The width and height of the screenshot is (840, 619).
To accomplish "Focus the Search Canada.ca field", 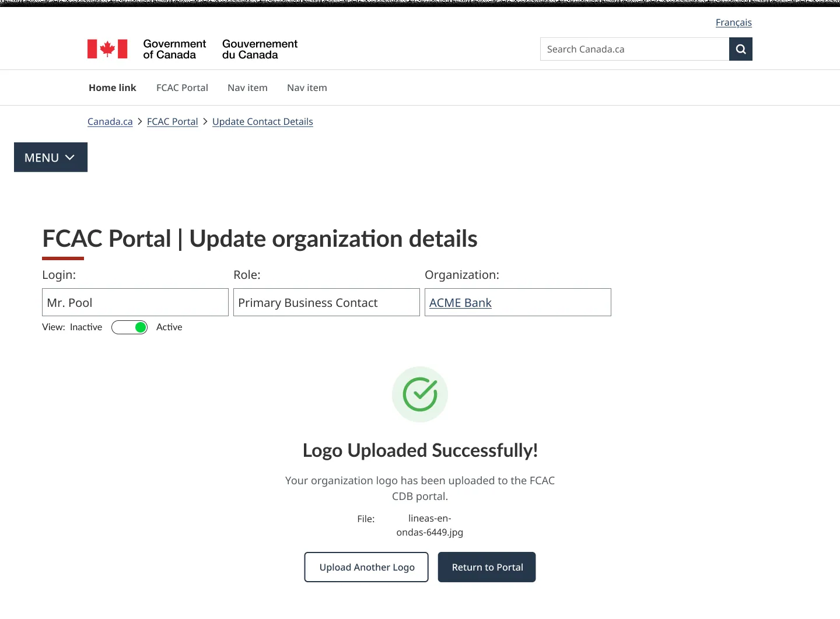I will [635, 49].
